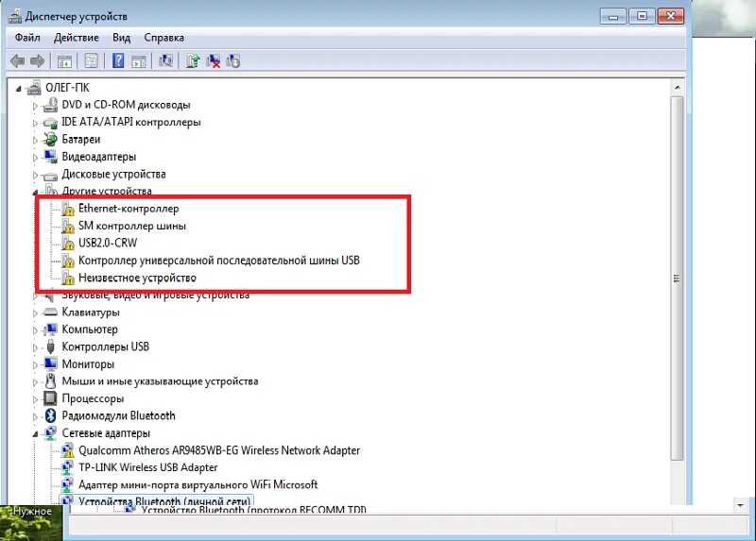
Task: Click the Процессоры chip icon
Action: [50, 398]
